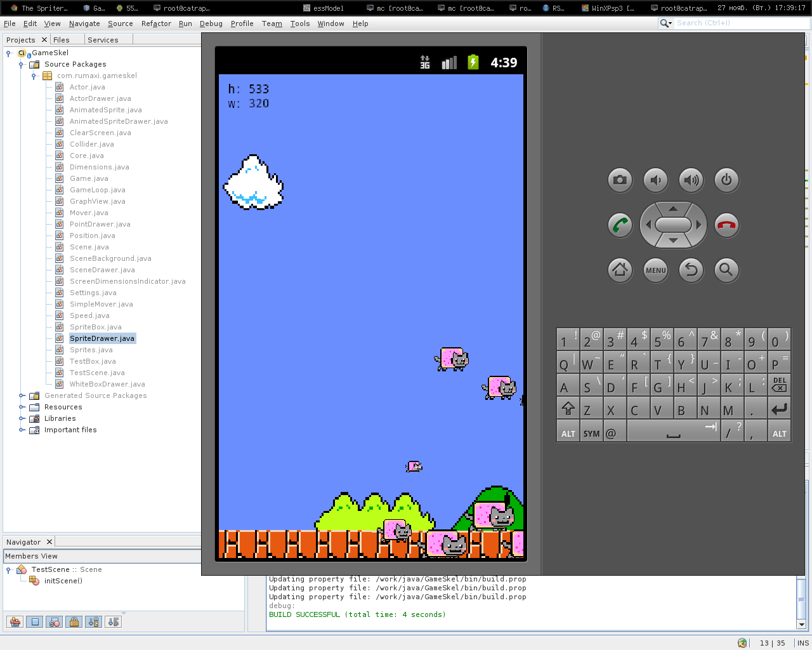The width and height of the screenshot is (812, 650).
Task: Open the Refactor menu
Action: pos(156,23)
